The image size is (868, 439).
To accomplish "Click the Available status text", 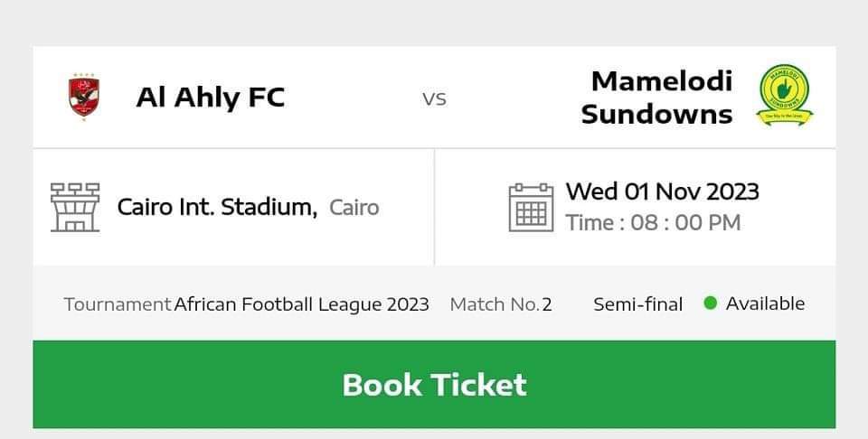I will pyautogui.click(x=765, y=304).
